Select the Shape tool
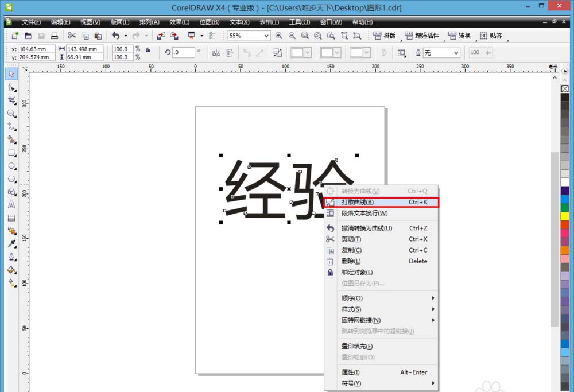This screenshot has height=392, width=574. coord(11,87)
